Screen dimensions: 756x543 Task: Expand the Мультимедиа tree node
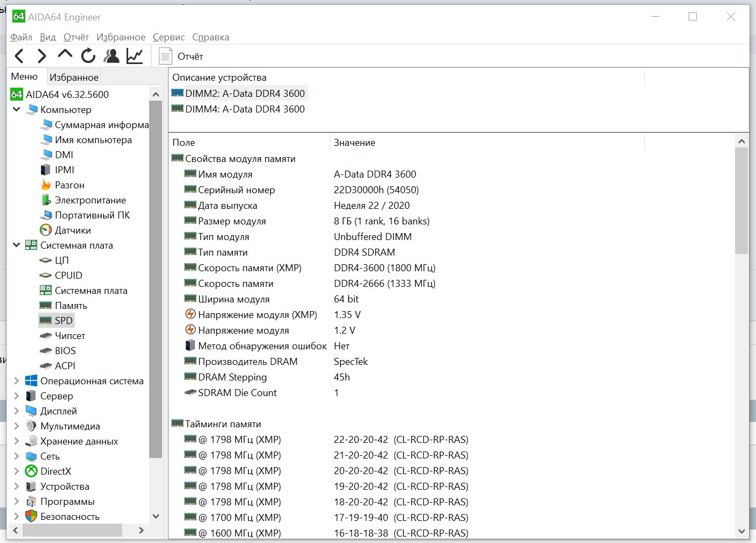[x=17, y=426]
